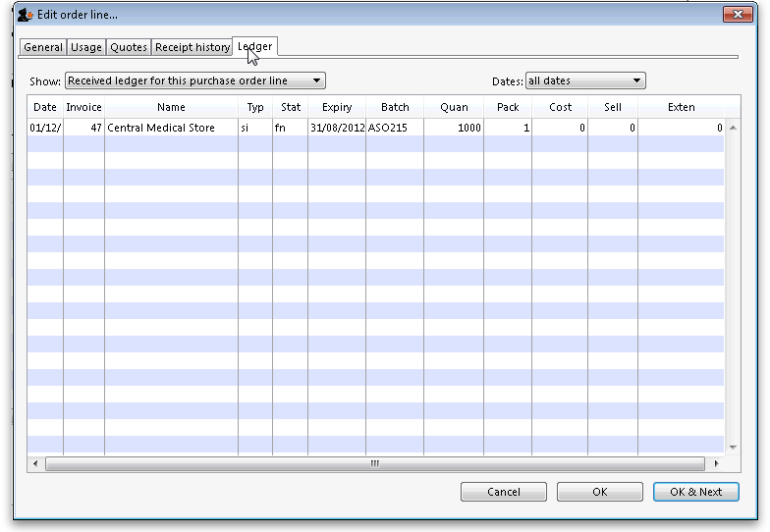Click the Invoice column header

83,107
